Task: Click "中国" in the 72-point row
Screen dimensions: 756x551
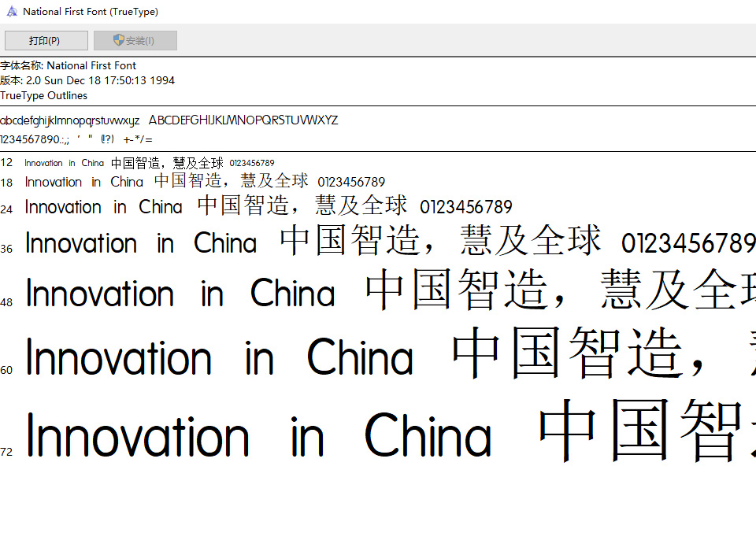Action: 605,431
